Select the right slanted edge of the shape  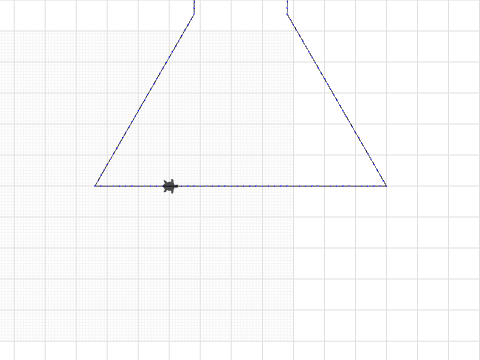coord(337,100)
